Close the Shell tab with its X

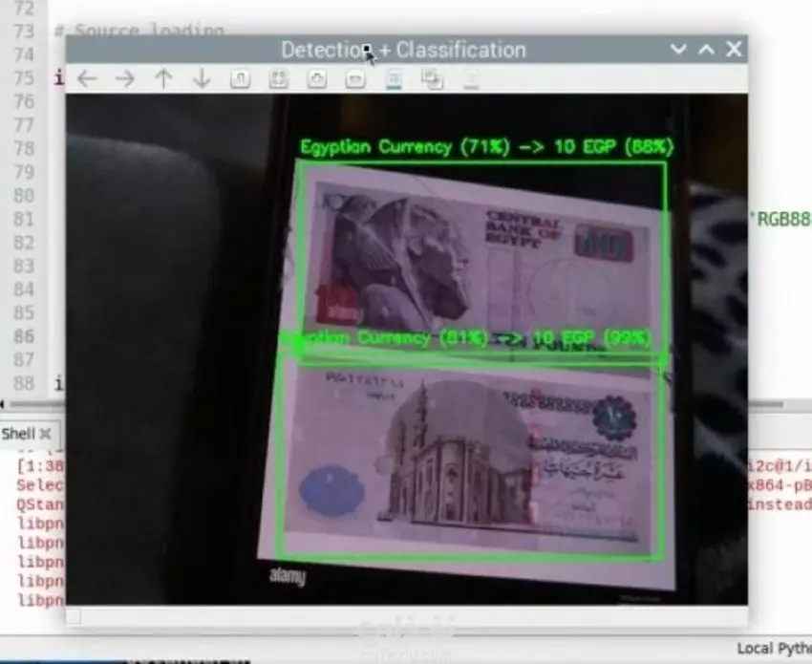(x=46, y=434)
